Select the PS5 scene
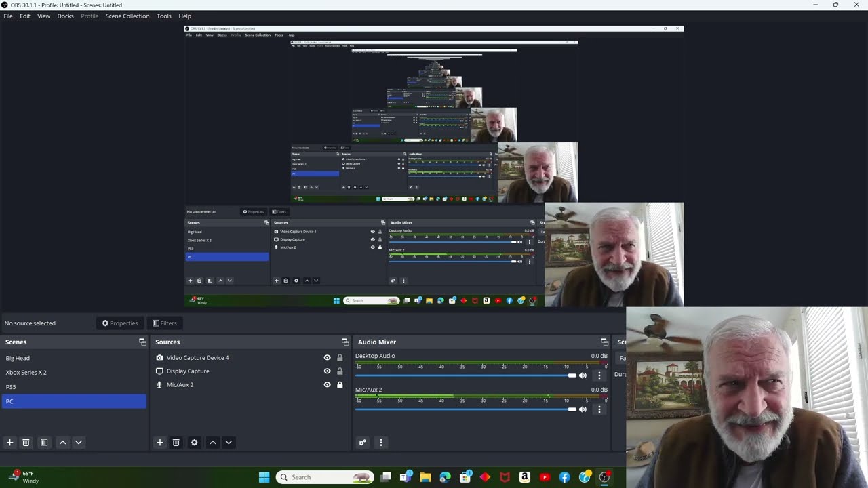868x488 pixels. [x=74, y=387]
